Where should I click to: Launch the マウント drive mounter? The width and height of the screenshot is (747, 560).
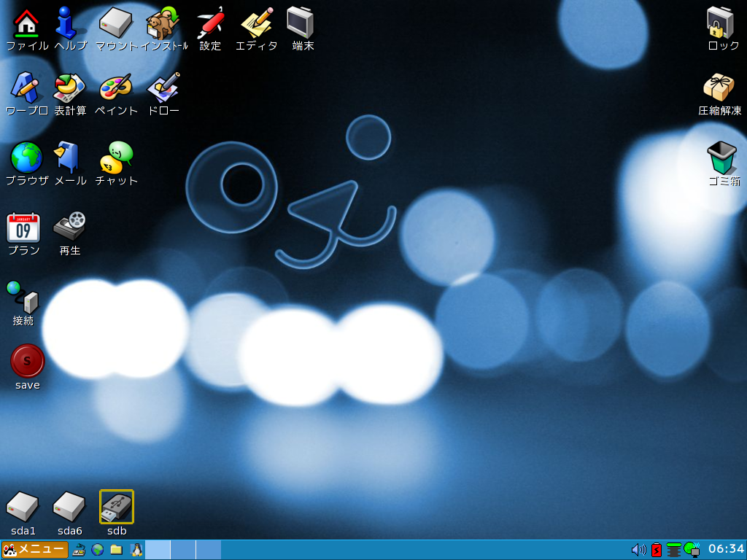[115, 23]
